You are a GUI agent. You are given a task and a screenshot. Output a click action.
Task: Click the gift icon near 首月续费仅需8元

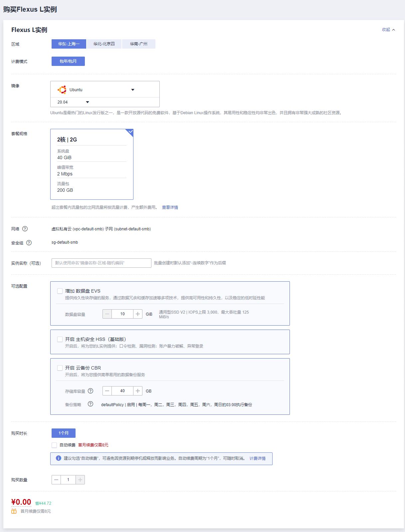coord(14,511)
